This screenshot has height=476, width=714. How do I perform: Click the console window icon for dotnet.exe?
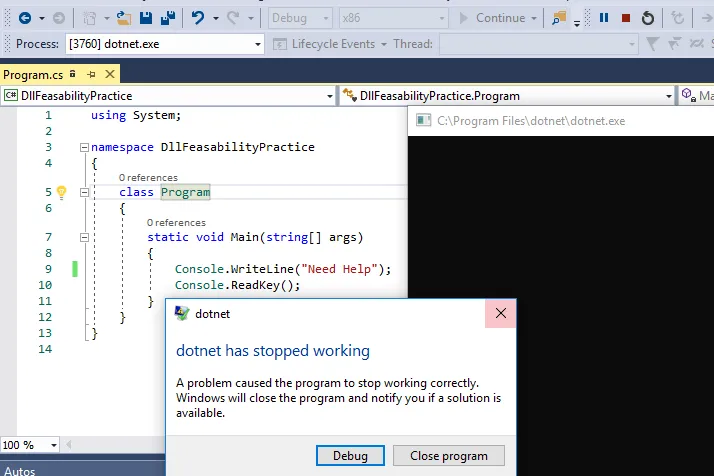click(423, 120)
